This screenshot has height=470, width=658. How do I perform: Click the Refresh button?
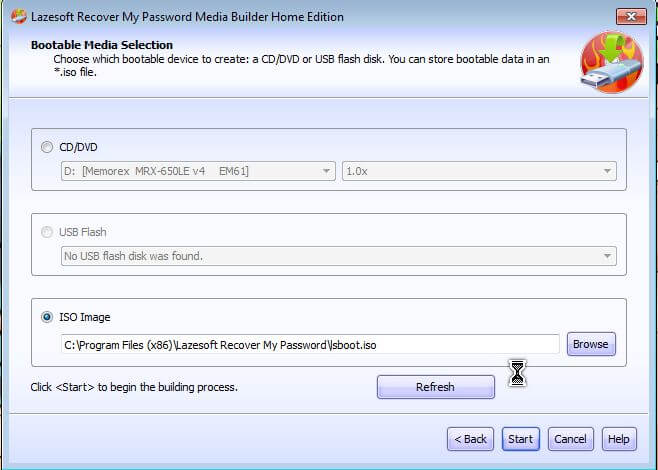(436, 387)
